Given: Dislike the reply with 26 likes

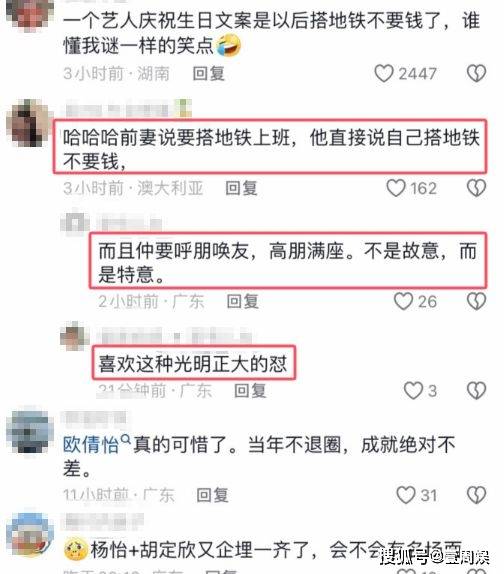Looking at the screenshot, I should (x=476, y=301).
